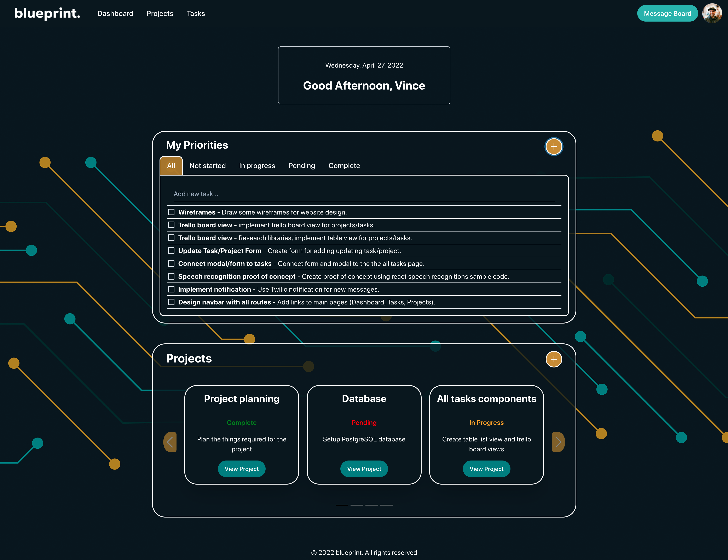This screenshot has width=728, height=560.
Task: Select the Not started filter tab
Action: point(207,166)
